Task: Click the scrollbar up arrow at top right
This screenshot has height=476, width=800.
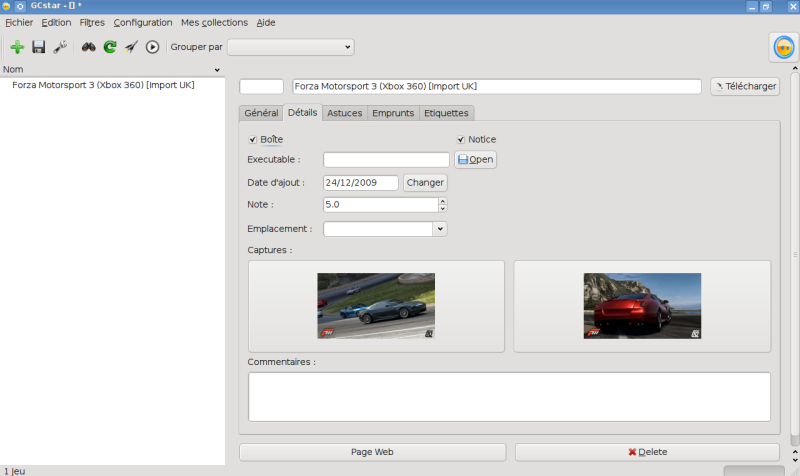Action: 795,68
